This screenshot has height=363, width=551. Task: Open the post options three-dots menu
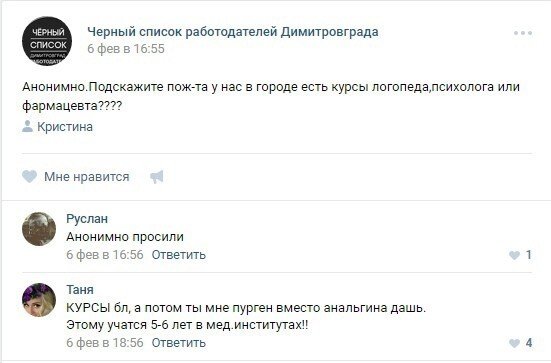point(523,33)
